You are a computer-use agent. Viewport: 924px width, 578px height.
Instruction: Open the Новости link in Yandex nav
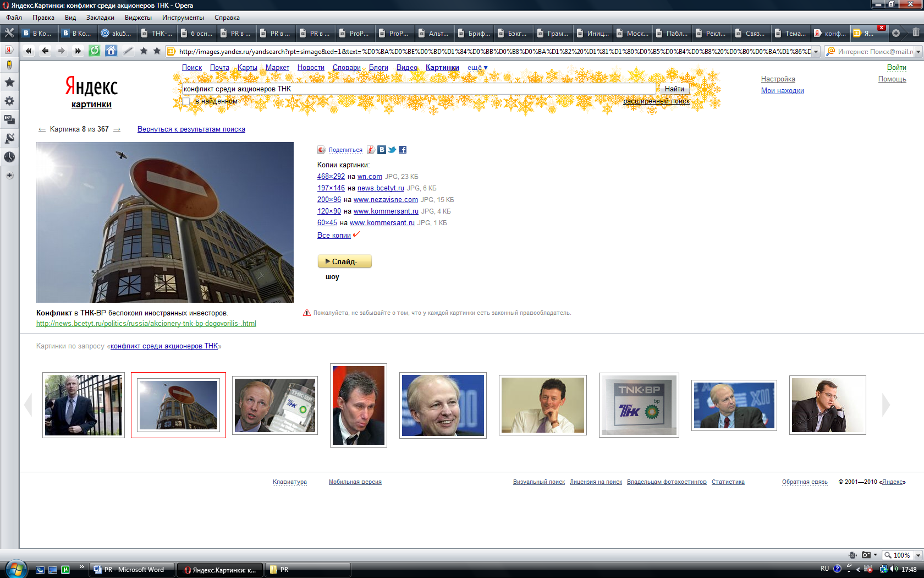(x=311, y=68)
